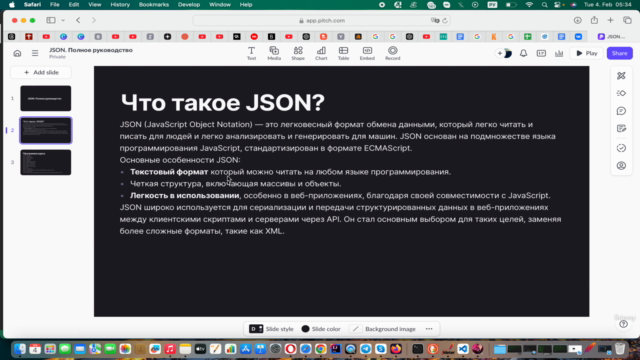Image resolution: width=640 pixels, height=360 pixels.
Task: Open the Media insert tool
Action: pyautogui.click(x=274, y=53)
